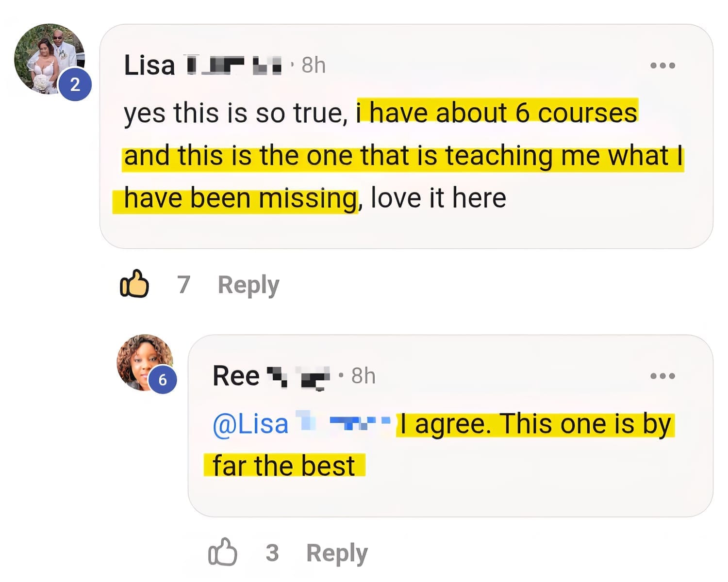Viewport: 728px width, 582px height.
Task: Click Lisa's name in the comment header
Action: click(149, 65)
